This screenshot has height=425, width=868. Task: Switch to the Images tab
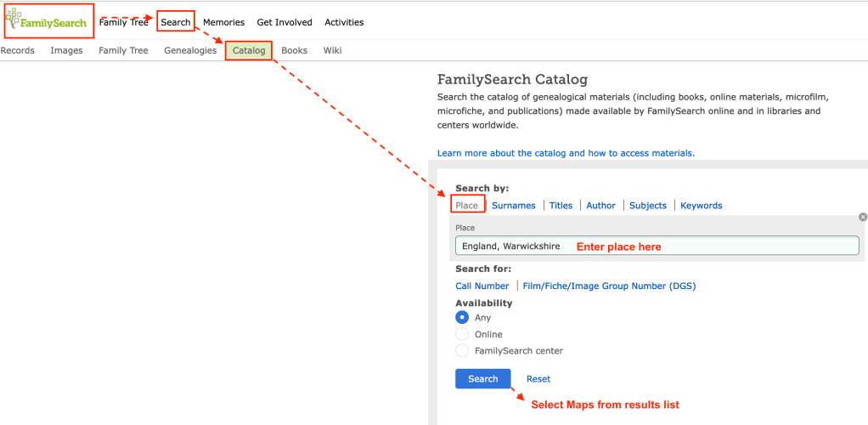click(x=66, y=51)
